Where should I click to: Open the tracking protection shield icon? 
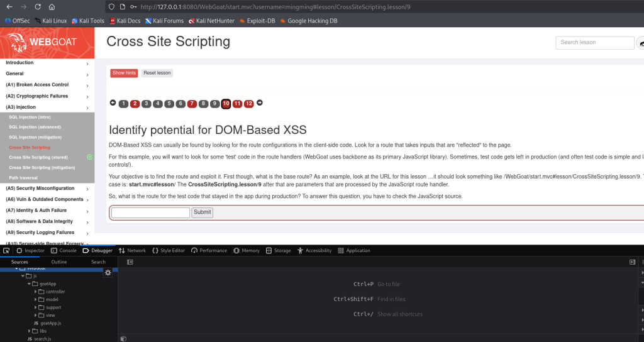111,6
